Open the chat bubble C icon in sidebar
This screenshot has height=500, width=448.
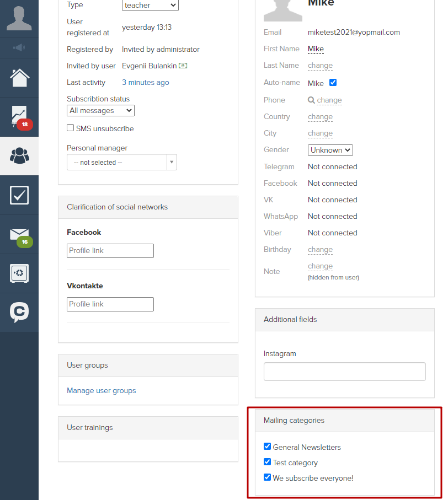coord(19,312)
